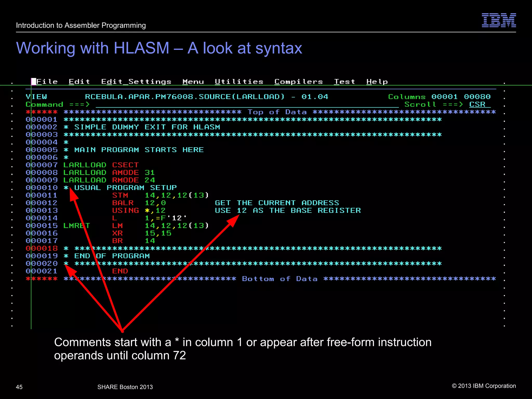Click the CSECT instruction on line 000007
This screenshot has height=399, width=532.
pos(125,165)
